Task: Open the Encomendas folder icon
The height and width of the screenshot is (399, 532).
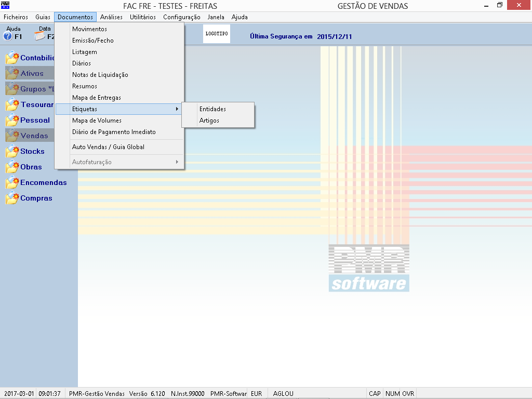Action: coord(12,183)
